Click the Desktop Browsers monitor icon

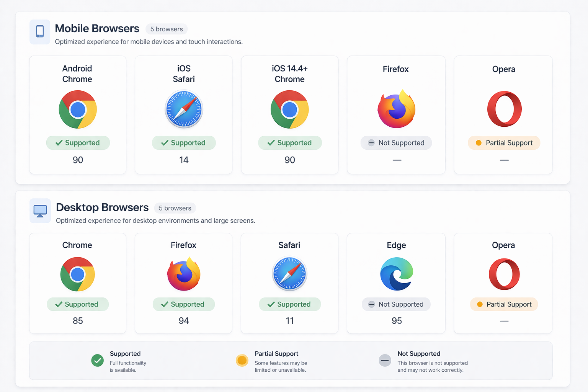(x=40, y=211)
